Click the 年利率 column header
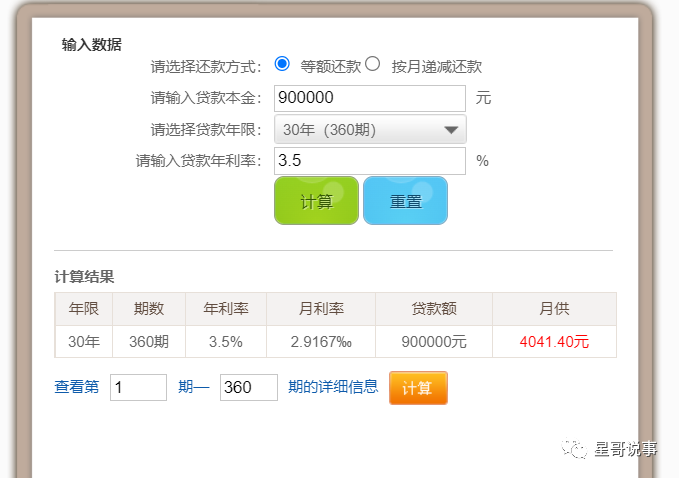Image resolution: width=679 pixels, height=478 pixels. click(226, 309)
